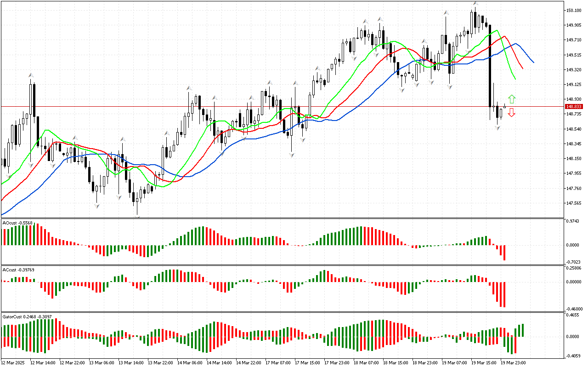This screenshot has height=368, width=588.
Task: Click the 149.905 price scale label
Action: [573, 25]
